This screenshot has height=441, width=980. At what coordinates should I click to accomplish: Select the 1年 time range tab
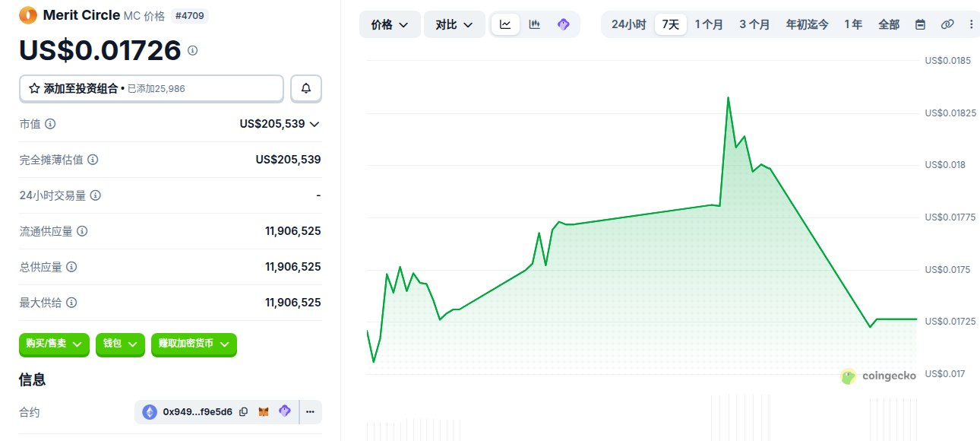click(853, 24)
